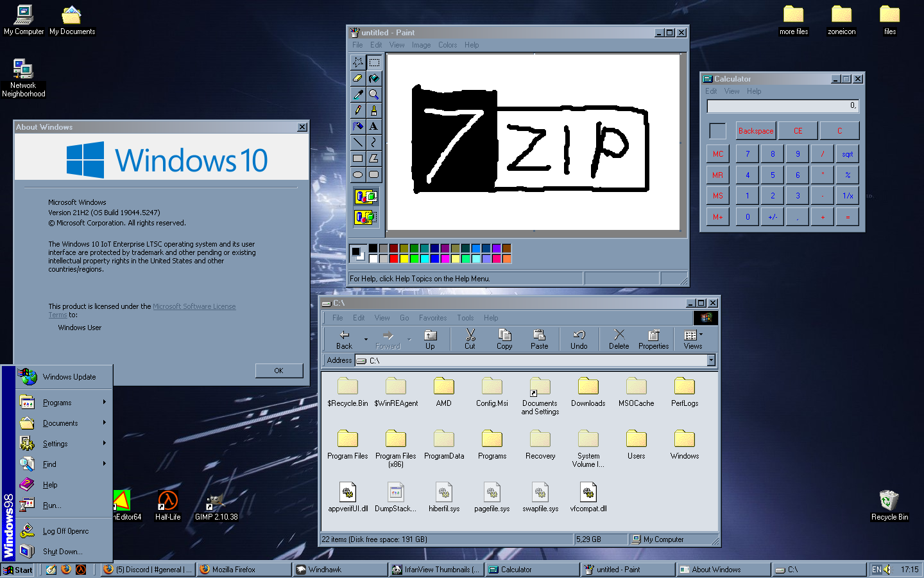Select the Windows folder in C:\
This screenshot has width=924, height=578.
684,444
